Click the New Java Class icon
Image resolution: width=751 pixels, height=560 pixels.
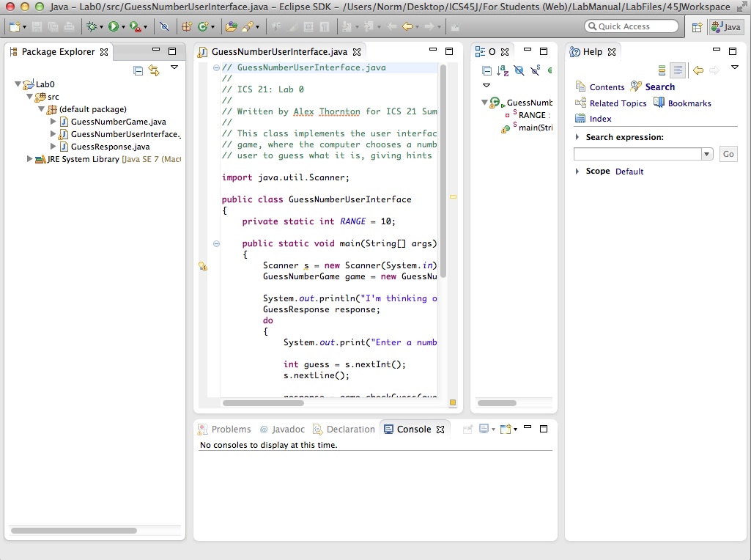click(202, 27)
